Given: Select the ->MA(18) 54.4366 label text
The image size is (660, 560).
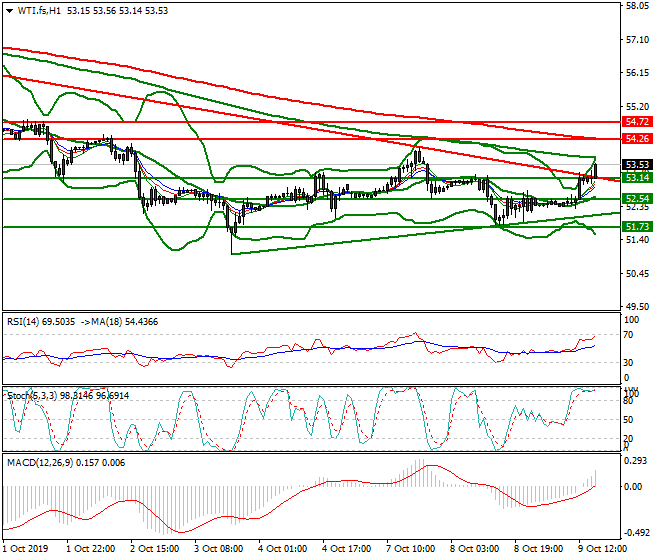Looking at the screenshot, I should coord(120,322).
